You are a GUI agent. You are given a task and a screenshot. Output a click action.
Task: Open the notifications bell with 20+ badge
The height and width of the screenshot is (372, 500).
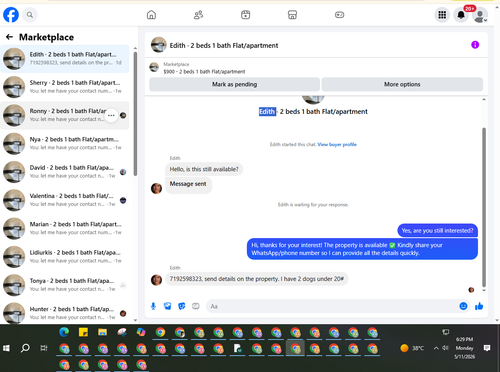tap(461, 15)
